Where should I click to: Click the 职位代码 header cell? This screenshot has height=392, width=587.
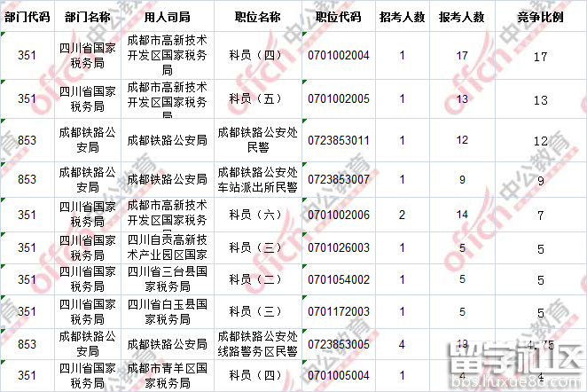click(337, 17)
